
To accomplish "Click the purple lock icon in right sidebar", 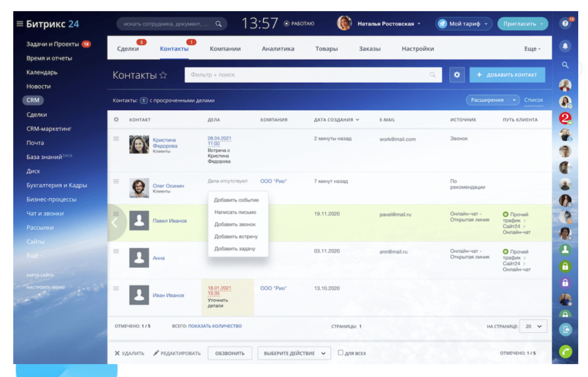I will point(565,283).
